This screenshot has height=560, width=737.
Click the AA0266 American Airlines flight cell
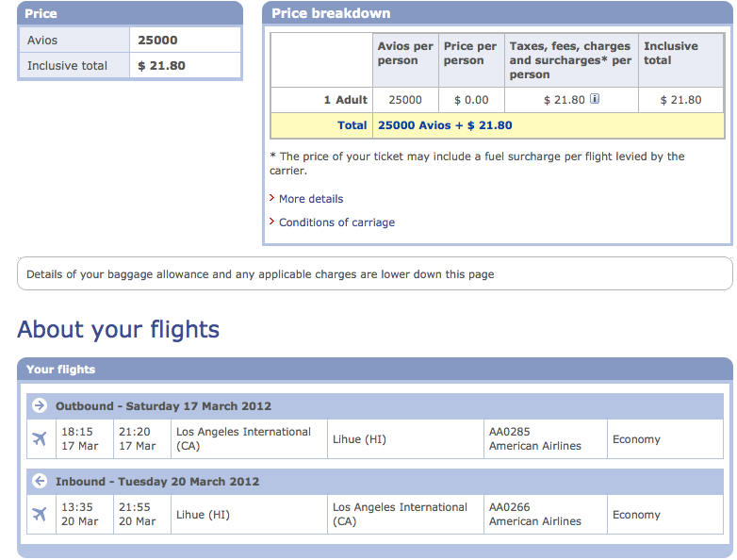coord(546,515)
